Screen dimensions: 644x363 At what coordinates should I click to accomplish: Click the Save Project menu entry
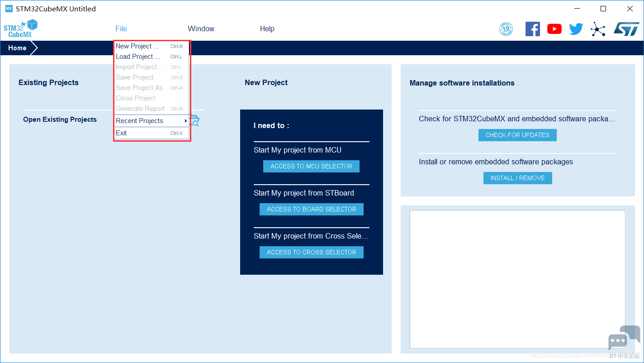click(x=152, y=77)
